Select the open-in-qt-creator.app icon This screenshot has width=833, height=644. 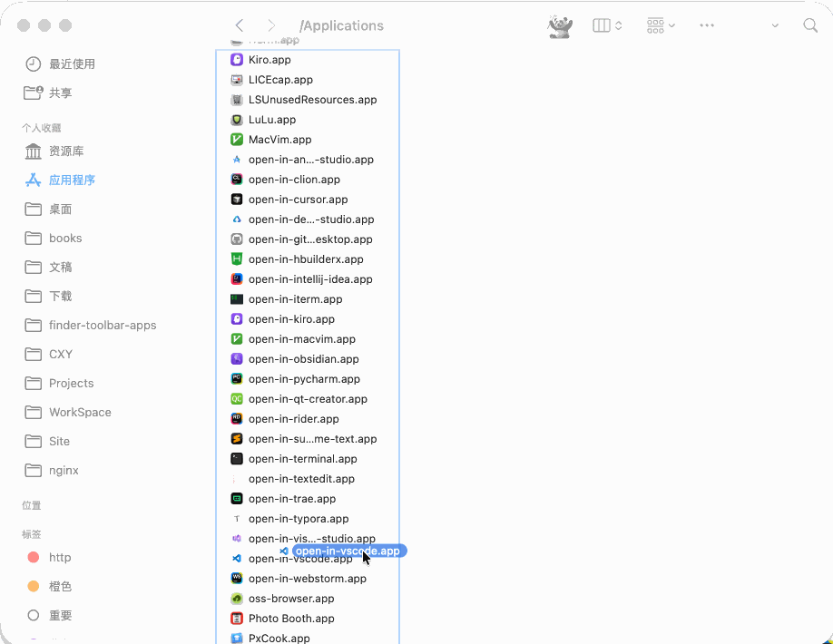coord(237,399)
